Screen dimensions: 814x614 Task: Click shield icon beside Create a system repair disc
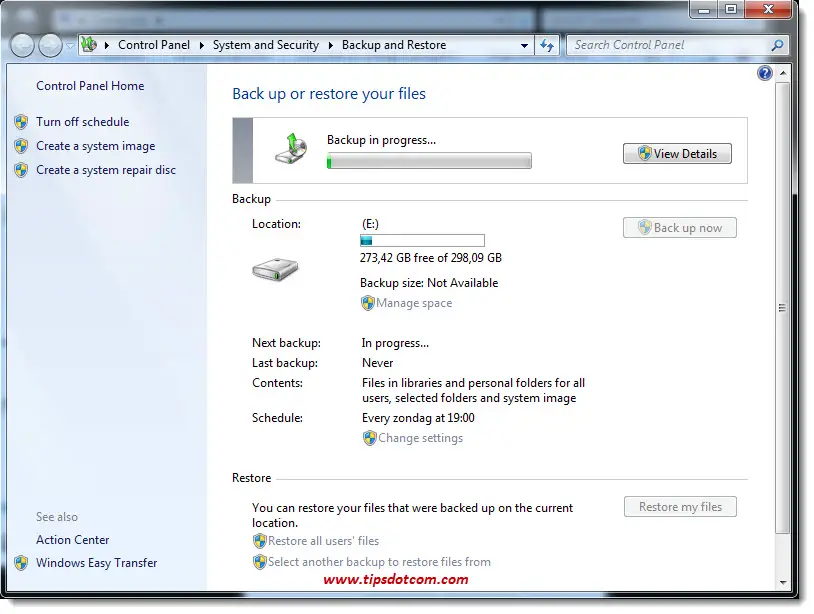pos(21,170)
